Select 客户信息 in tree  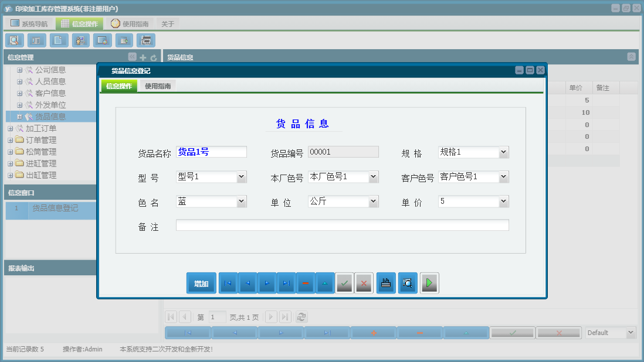coord(50,94)
